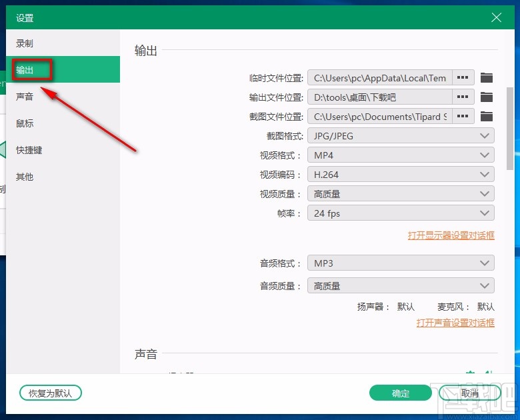Expand the 视频格式 MP4 dropdown
520x420 pixels.
point(401,155)
